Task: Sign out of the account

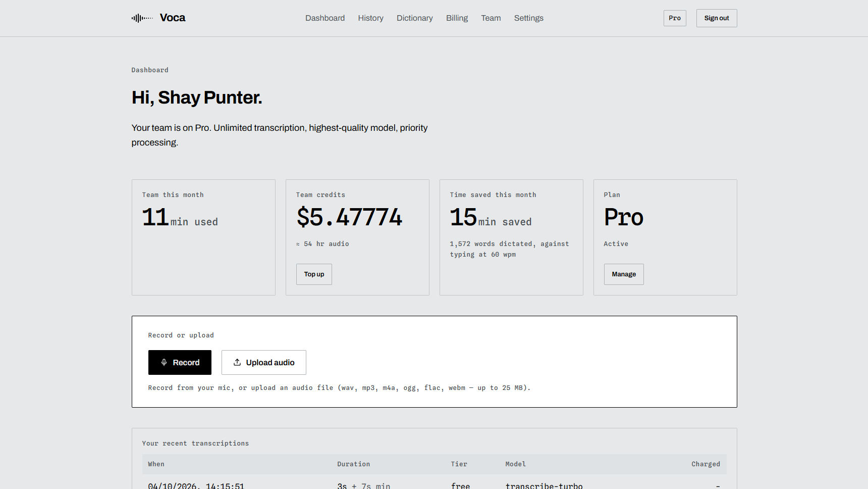Action: tap(717, 18)
